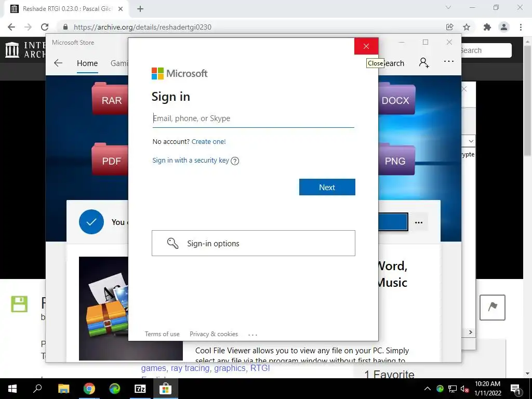Open File Explorer from taskbar
The width and height of the screenshot is (532, 399).
63,389
